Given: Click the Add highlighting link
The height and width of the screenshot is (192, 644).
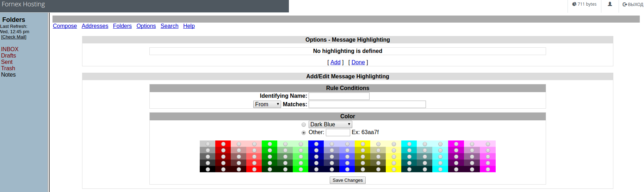Looking at the screenshot, I should [x=335, y=62].
